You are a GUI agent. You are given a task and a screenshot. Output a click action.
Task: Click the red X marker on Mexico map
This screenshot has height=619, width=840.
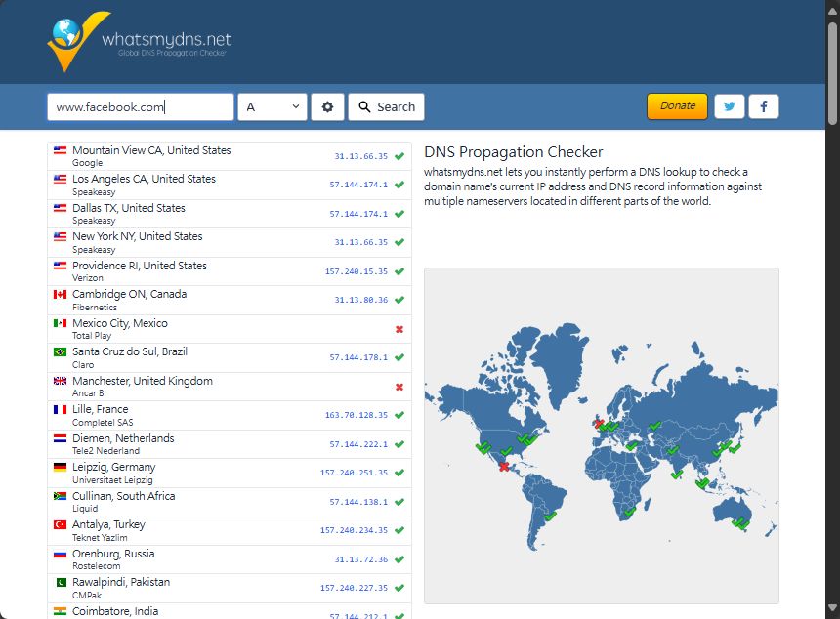click(x=504, y=467)
